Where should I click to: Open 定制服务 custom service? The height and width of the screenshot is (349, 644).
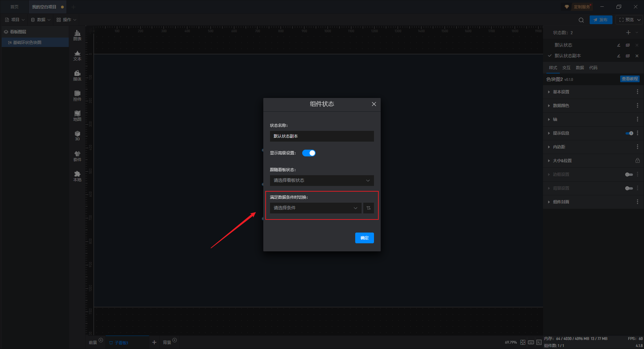tap(579, 7)
